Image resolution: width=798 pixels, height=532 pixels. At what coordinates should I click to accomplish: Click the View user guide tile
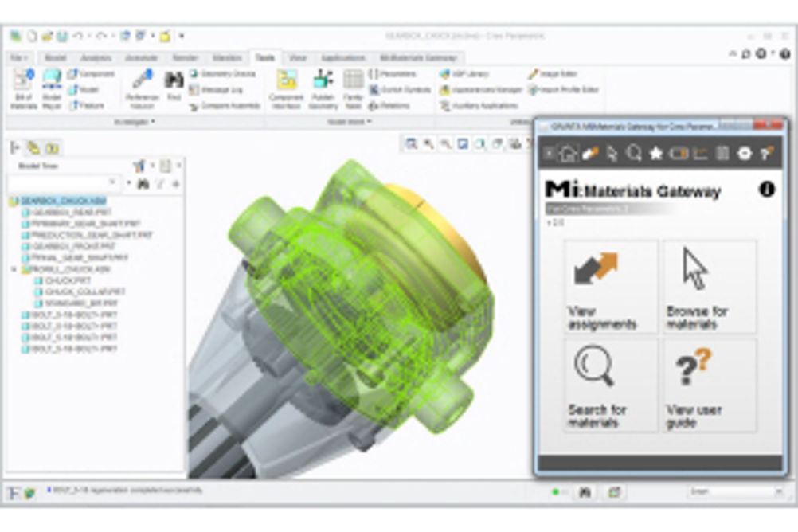tap(710, 385)
